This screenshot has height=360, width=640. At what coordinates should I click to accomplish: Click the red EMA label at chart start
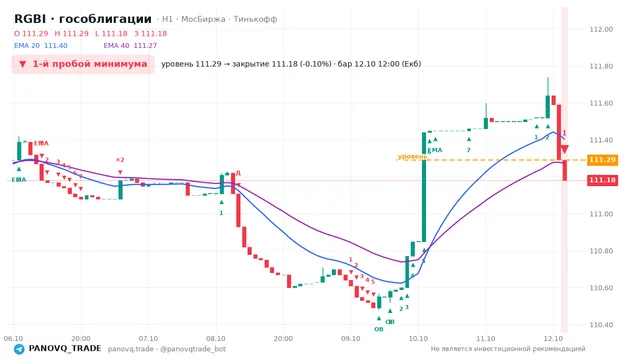pyautogui.click(x=41, y=143)
